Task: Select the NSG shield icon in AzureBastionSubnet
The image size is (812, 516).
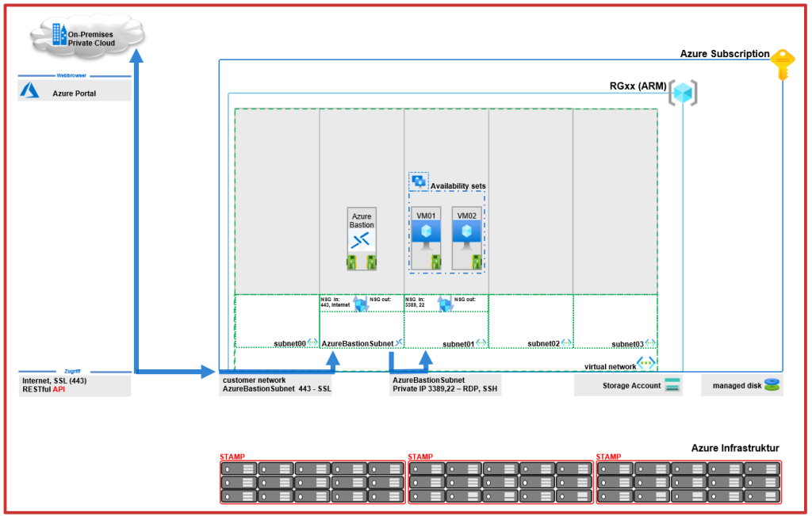Action: click(361, 304)
